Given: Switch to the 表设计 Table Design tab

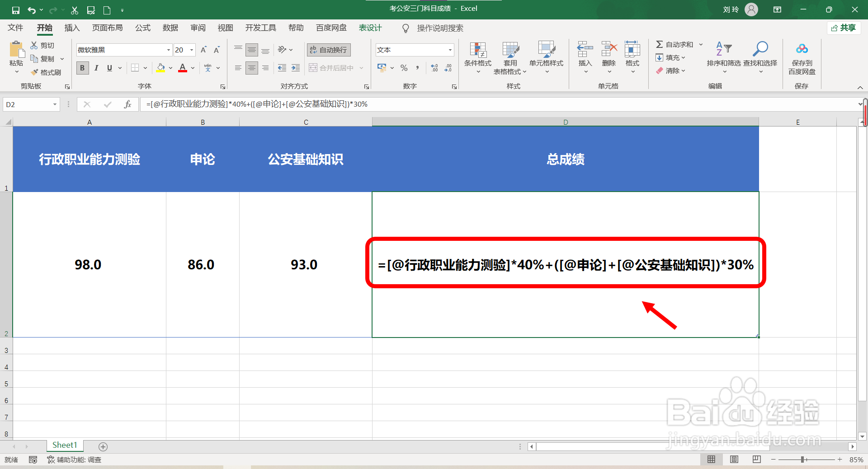Looking at the screenshot, I should pyautogui.click(x=370, y=28).
